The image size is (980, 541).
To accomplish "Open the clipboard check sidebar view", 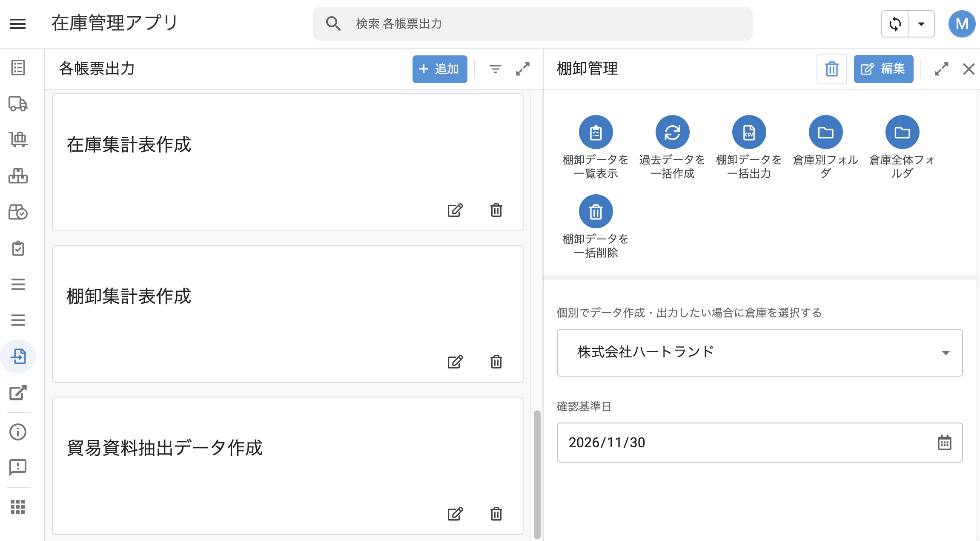I will point(18,248).
